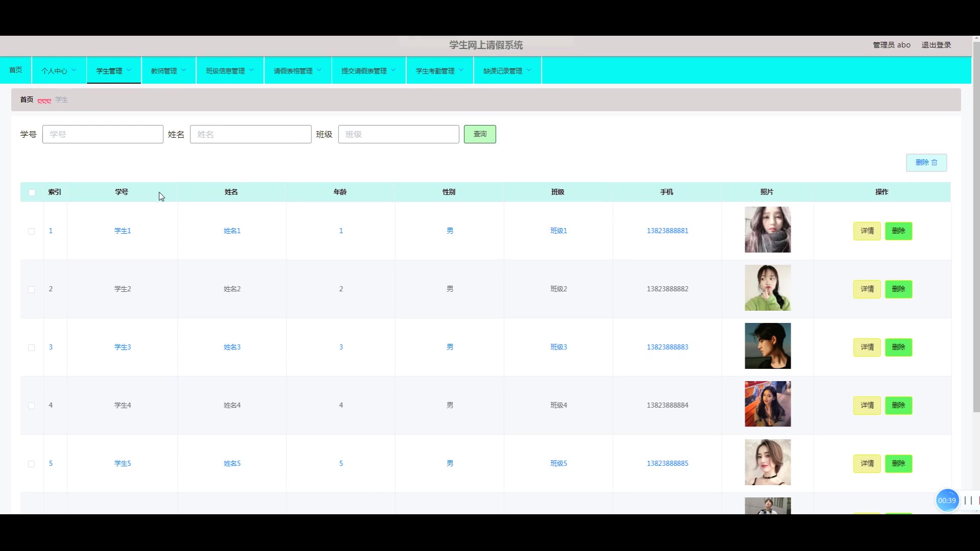This screenshot has width=980, height=551.
Task: Focus the 学号 search input field
Action: click(103, 134)
